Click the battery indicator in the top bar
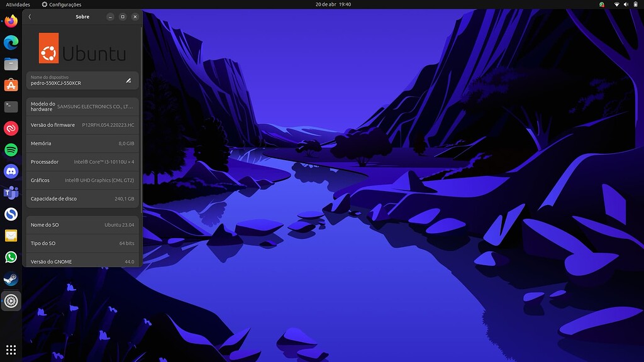 (636, 4)
